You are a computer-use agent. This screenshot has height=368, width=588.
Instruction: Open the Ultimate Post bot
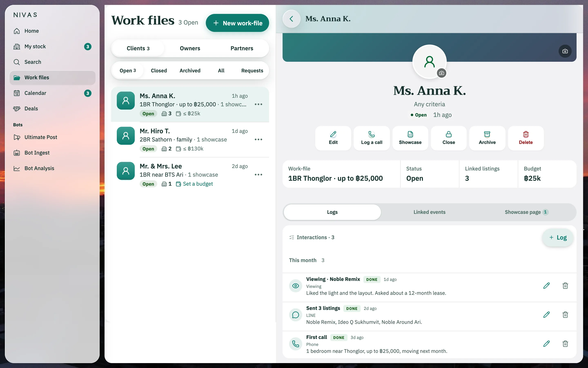click(52, 137)
